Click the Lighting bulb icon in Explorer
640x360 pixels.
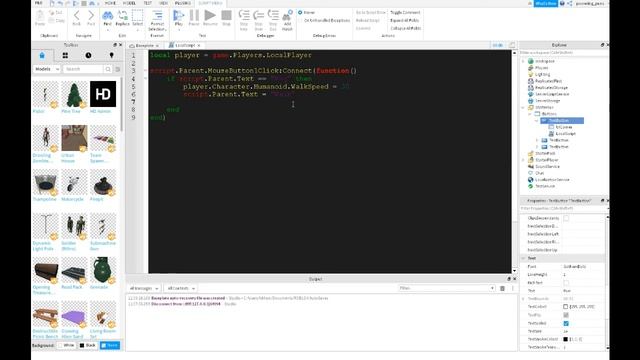click(x=531, y=74)
